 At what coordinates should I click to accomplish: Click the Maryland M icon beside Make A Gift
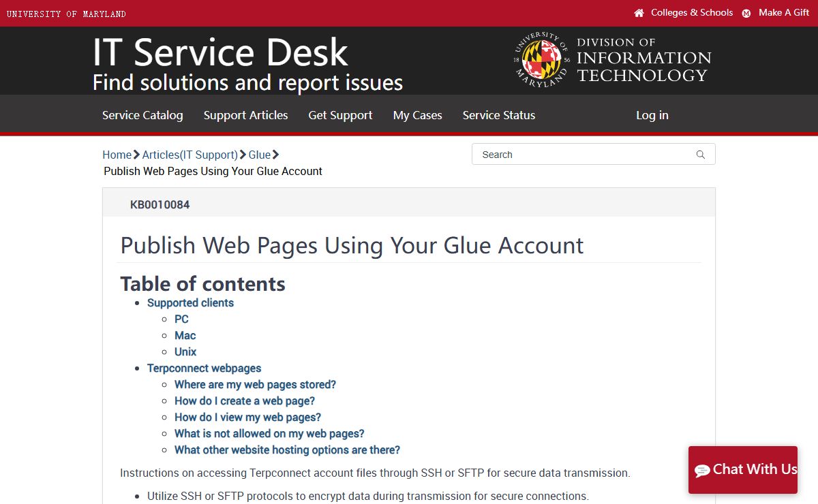pos(746,13)
